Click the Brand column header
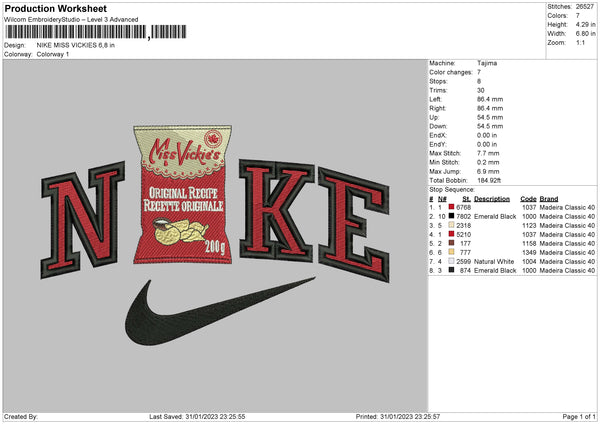This screenshot has width=600, height=424. click(x=549, y=199)
